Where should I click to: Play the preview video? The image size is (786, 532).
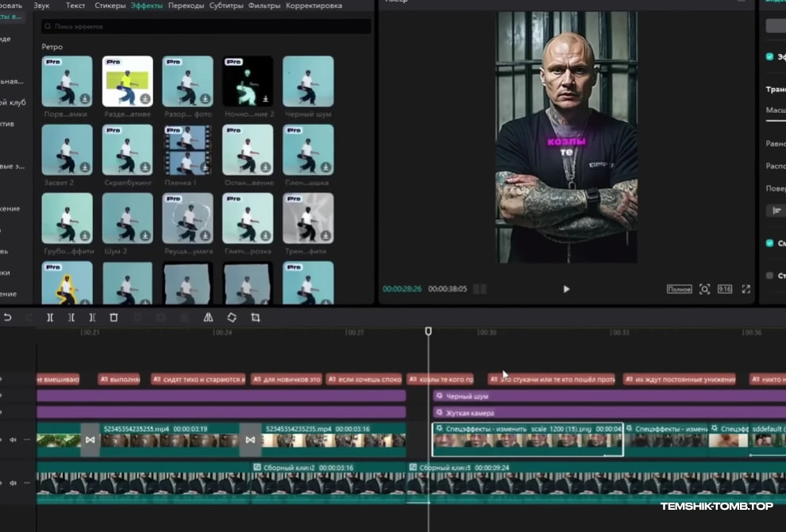[566, 289]
